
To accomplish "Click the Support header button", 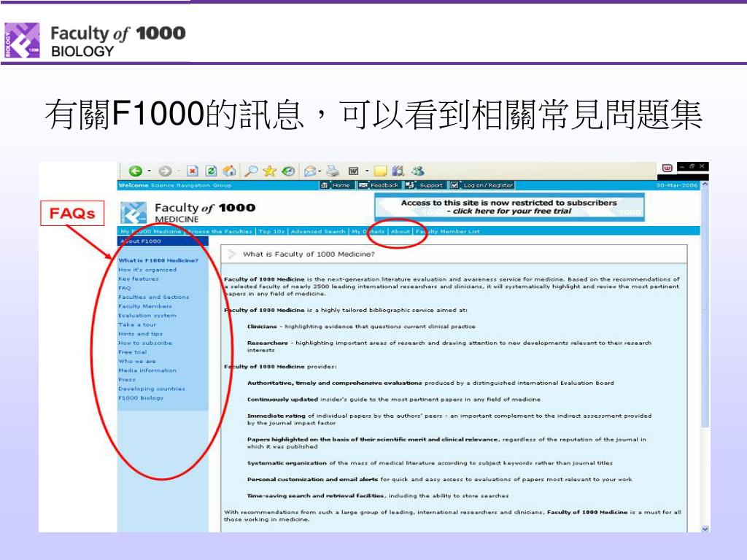I will tap(425, 185).
